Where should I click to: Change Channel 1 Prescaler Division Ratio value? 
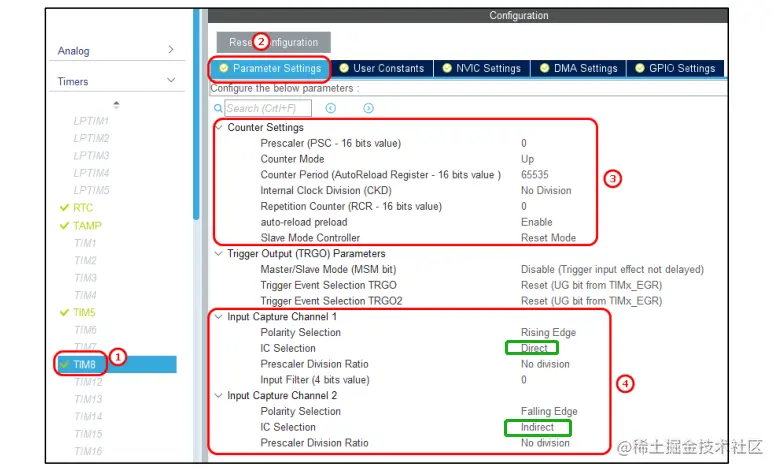pos(545,364)
